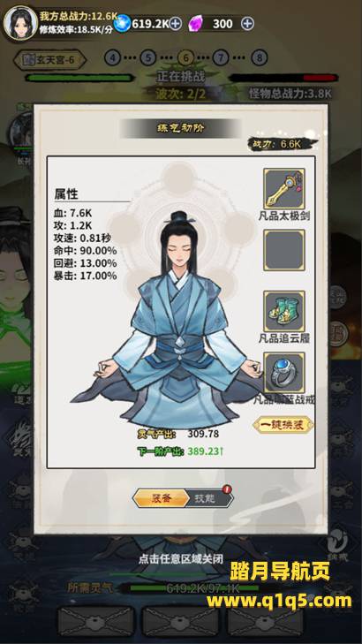The image size is (362, 644).
Task: Add spirit energy with blue orb plus
Action: [175, 24]
